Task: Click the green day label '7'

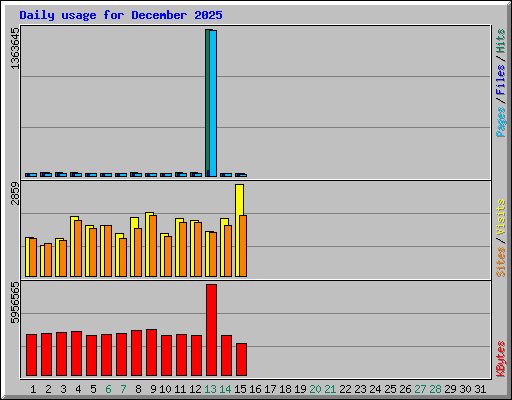Action: (x=123, y=389)
